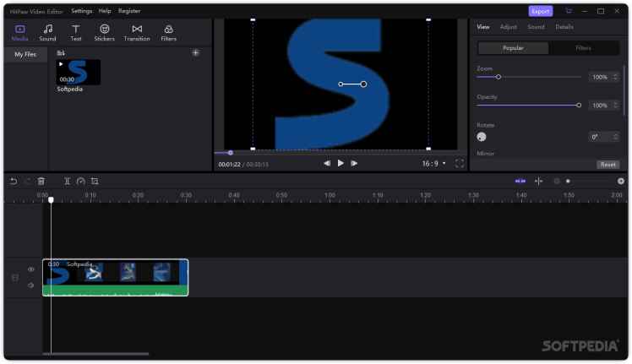Delete the selected clip with trash icon
632x364 pixels.
(41, 182)
